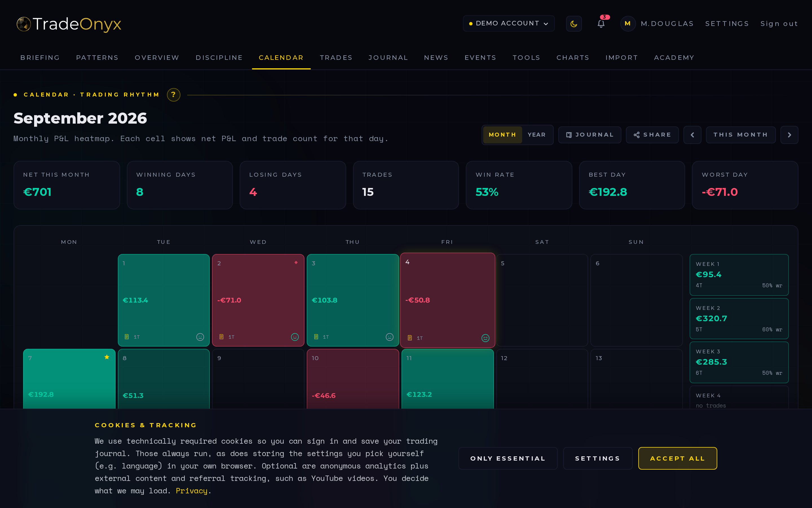Click the best-day star on day 7
The image size is (812, 508).
[x=107, y=357]
